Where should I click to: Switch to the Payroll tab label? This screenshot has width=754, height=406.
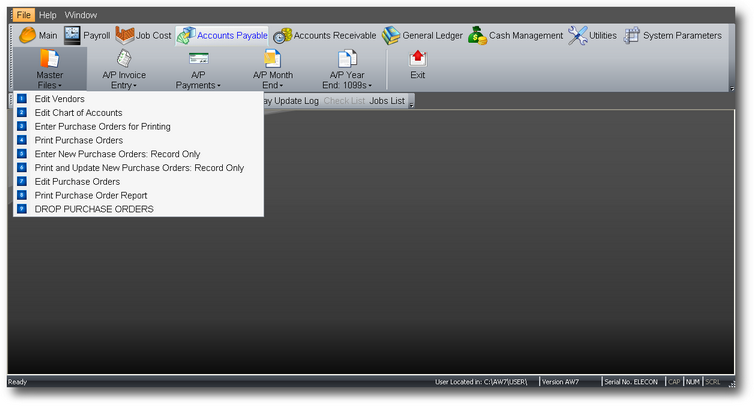97,36
